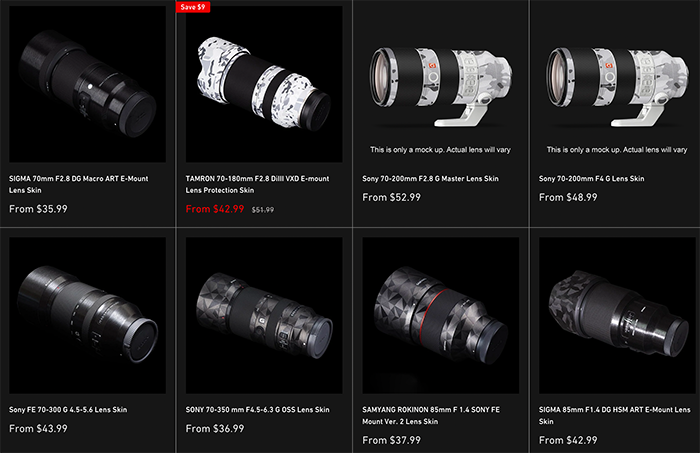Screen dimensions: 700x453
Task: Open the SIGMA 85mm F1.4 ART lens photo
Action: [617, 315]
